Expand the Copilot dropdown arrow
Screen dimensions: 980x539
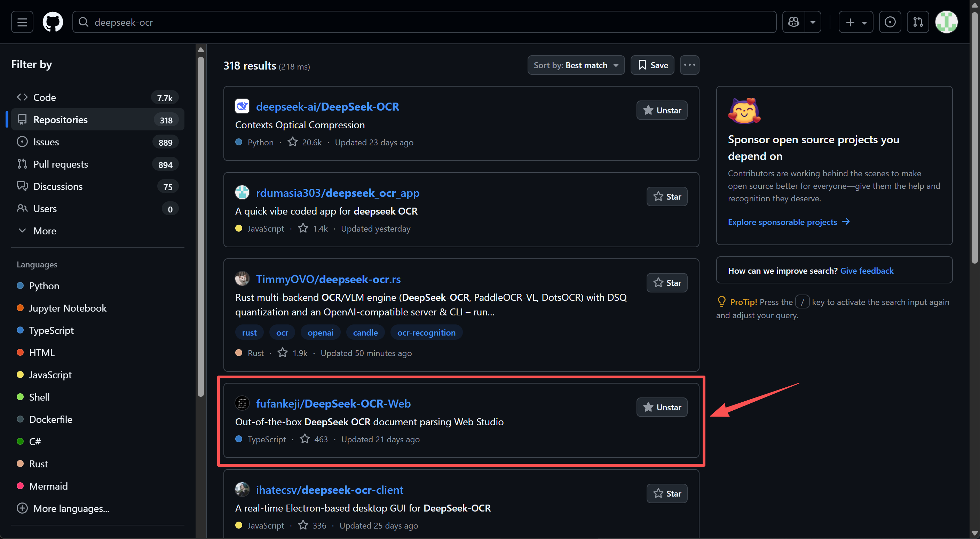(x=813, y=22)
